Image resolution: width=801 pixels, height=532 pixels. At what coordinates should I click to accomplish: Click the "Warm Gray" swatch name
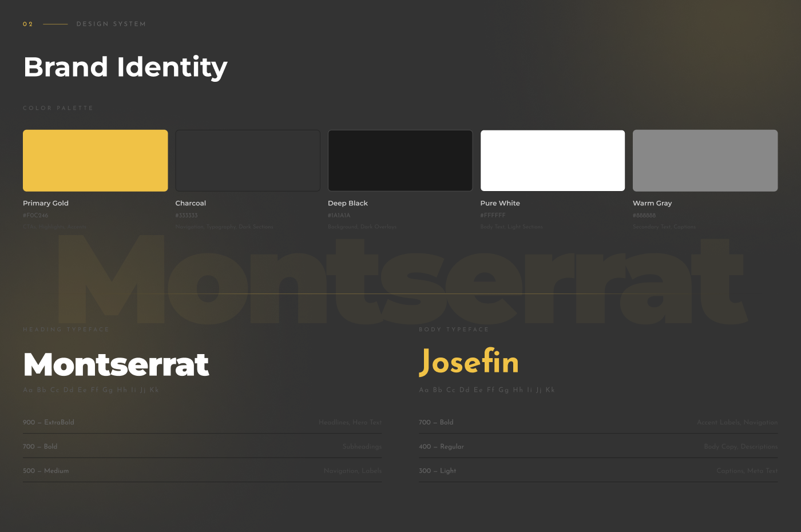pos(652,203)
